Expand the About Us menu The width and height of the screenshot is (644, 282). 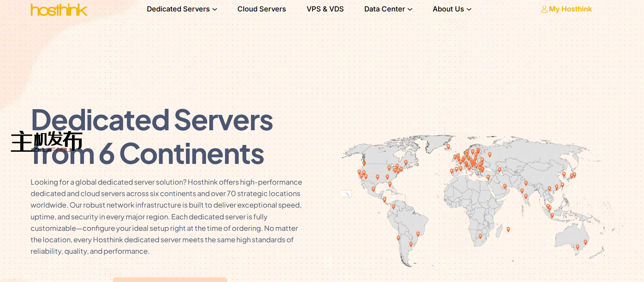tap(452, 9)
